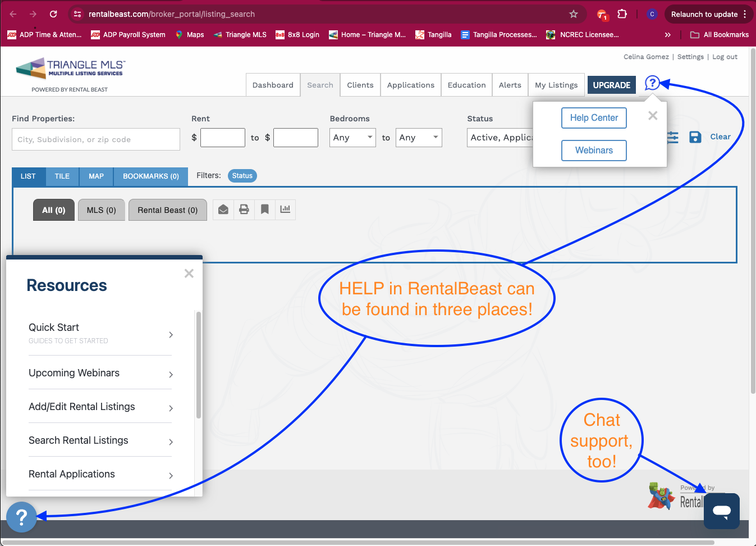Viewport: 756px width, 546px height.
Task: Open the ADP Payroll System bookmark
Action: pyautogui.click(x=128, y=35)
